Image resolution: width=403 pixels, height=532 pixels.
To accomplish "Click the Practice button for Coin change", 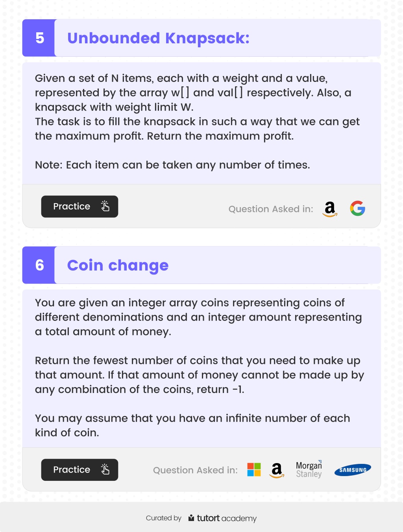I will click(79, 469).
